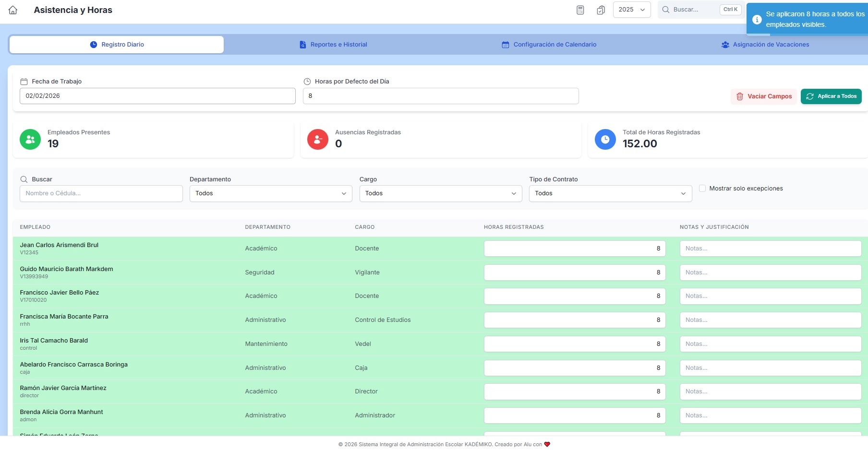
Task: Click the copy documents icon in header
Action: point(601,10)
